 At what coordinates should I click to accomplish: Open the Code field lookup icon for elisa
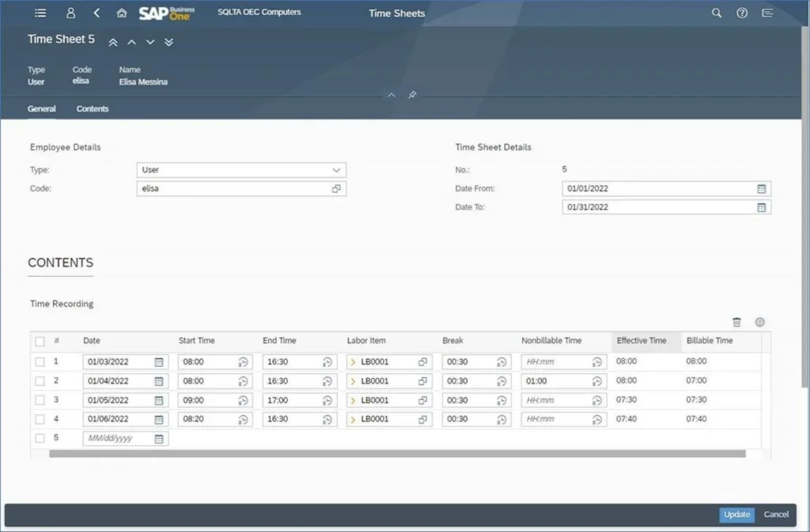[x=336, y=189]
